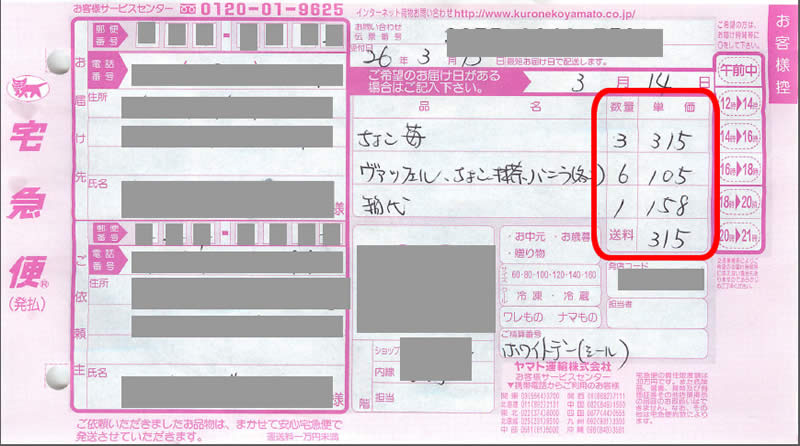Click the 氏名 label in the お届け先 section
This screenshot has height=446, width=800.
coord(98,183)
